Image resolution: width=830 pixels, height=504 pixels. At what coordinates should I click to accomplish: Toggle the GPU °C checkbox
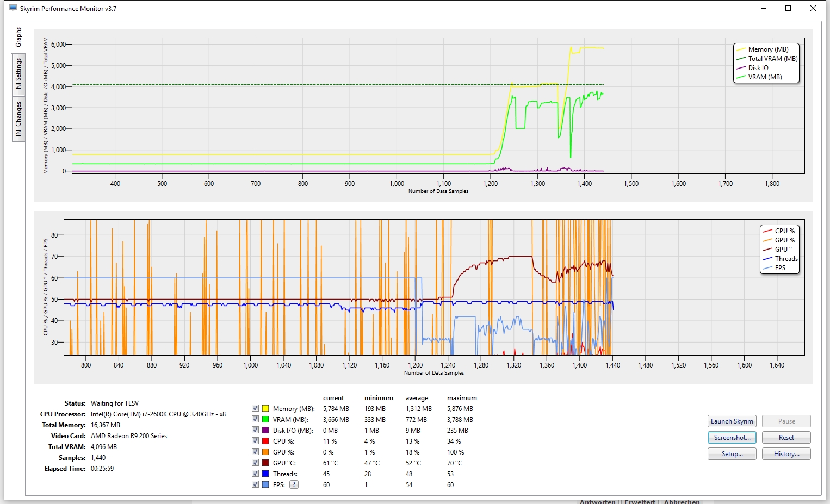(x=255, y=463)
